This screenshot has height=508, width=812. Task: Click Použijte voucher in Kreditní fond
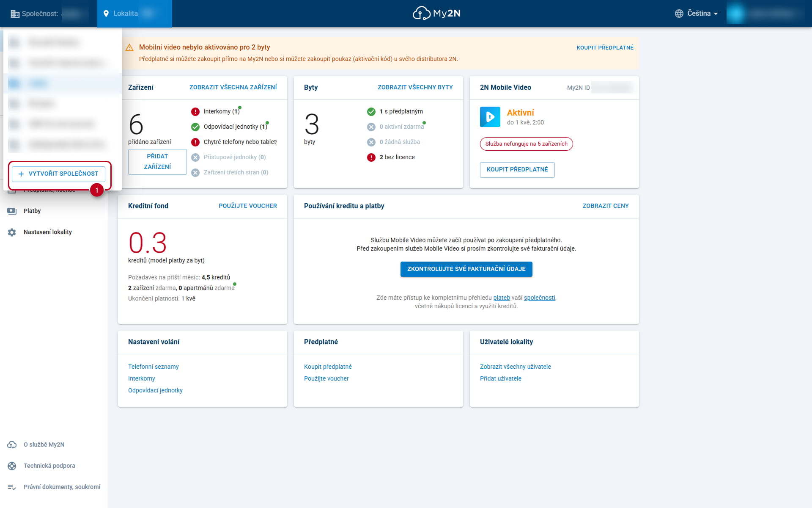[248, 206]
